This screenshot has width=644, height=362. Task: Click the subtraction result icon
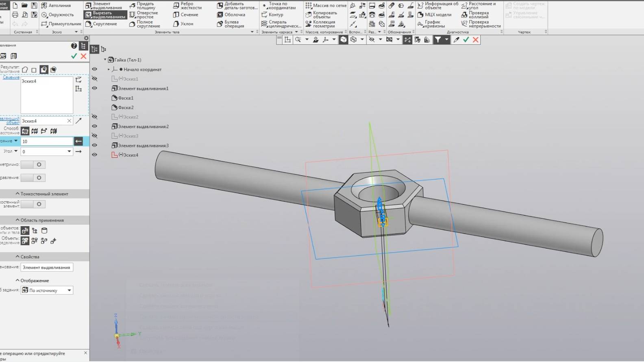(44, 70)
